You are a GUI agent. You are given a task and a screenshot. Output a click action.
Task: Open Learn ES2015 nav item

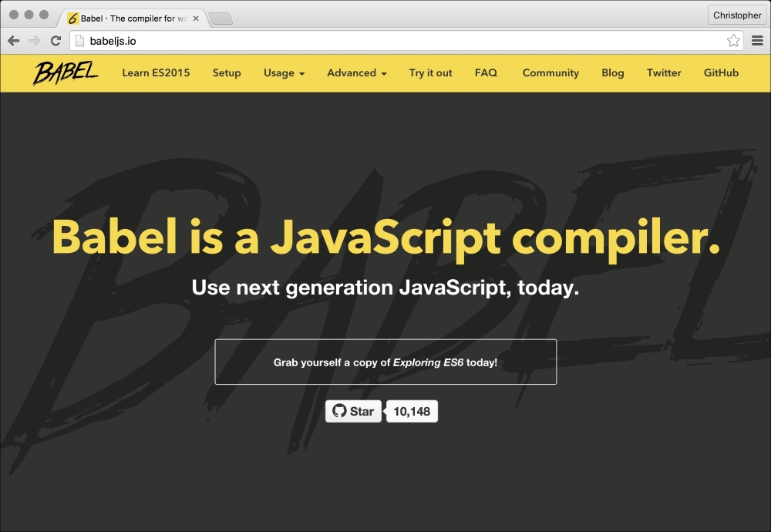click(156, 73)
